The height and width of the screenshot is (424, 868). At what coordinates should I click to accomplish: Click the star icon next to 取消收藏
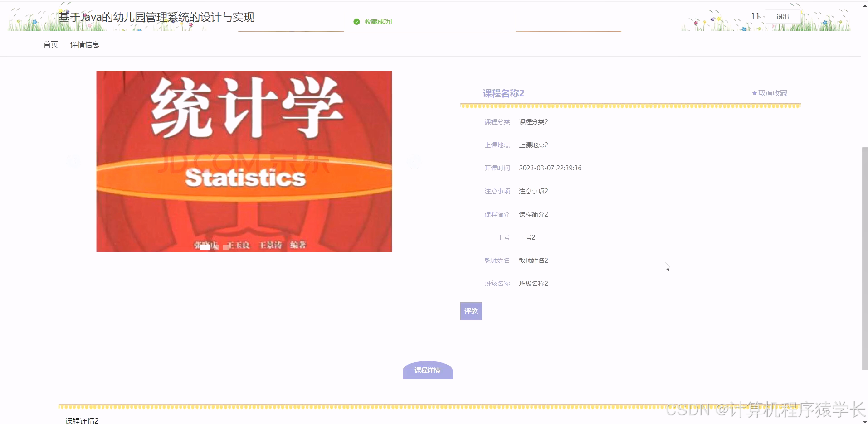[x=753, y=93]
